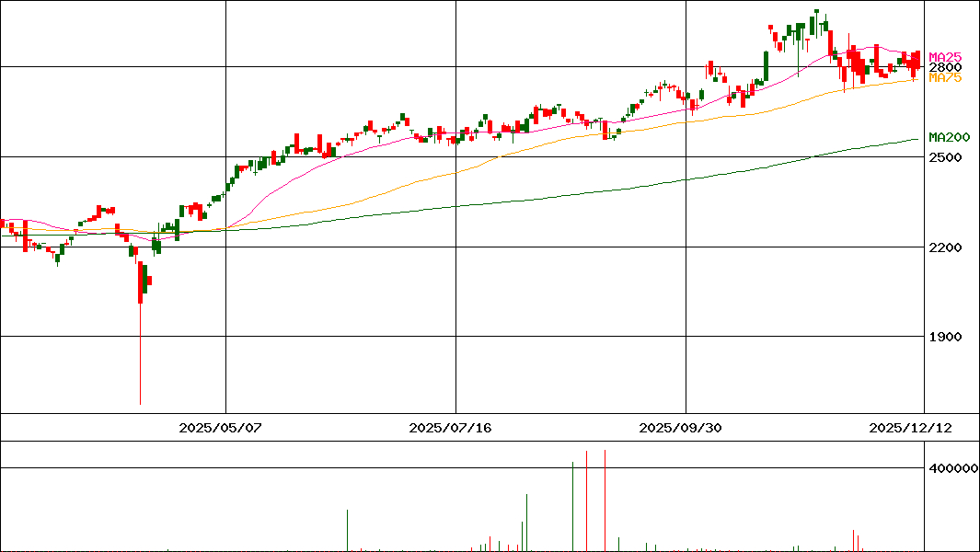Viewport: 980px width, 552px height.
Task: Select the highest candlestick peak on the chart
Action: point(815,13)
